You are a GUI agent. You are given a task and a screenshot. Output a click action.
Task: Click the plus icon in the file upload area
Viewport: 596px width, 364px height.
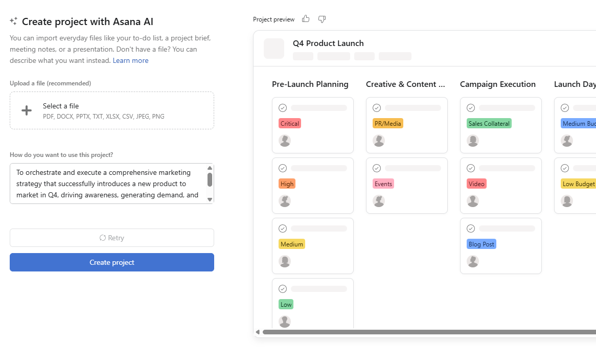[x=26, y=110]
